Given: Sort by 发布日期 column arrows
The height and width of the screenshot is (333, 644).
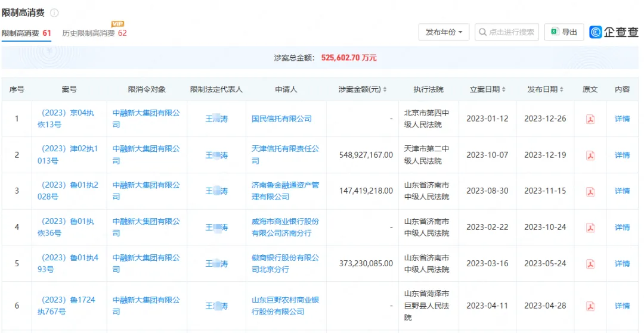Looking at the screenshot, I should (562, 89).
